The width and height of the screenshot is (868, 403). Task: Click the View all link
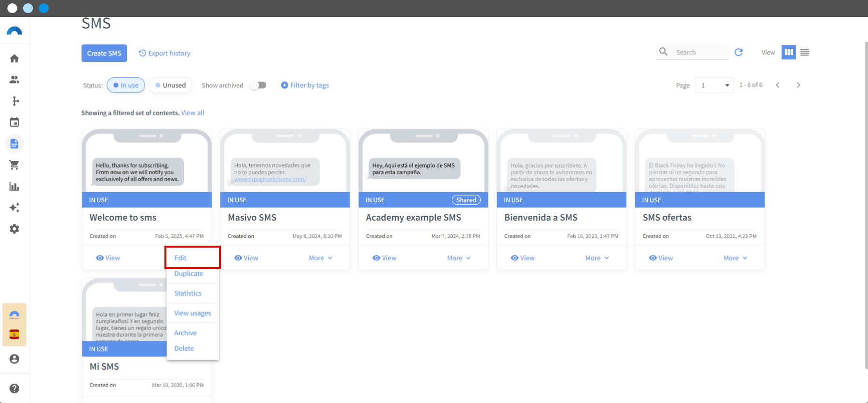tap(193, 113)
